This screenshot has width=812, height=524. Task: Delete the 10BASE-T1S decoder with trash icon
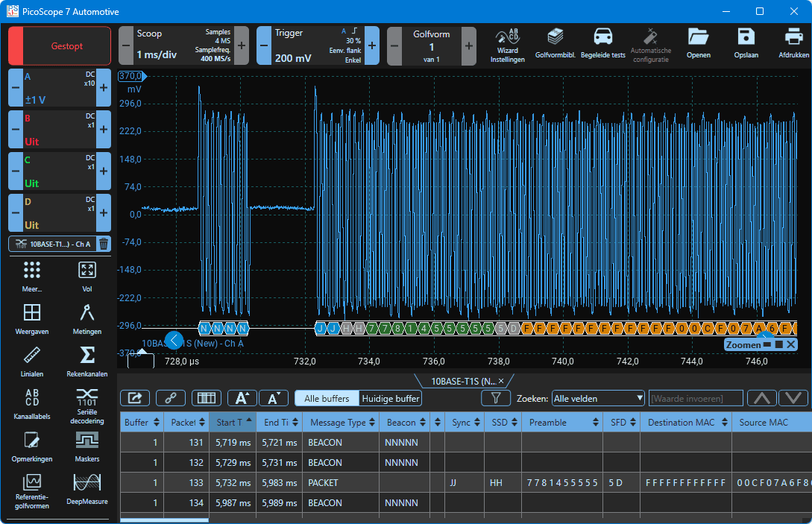click(104, 244)
